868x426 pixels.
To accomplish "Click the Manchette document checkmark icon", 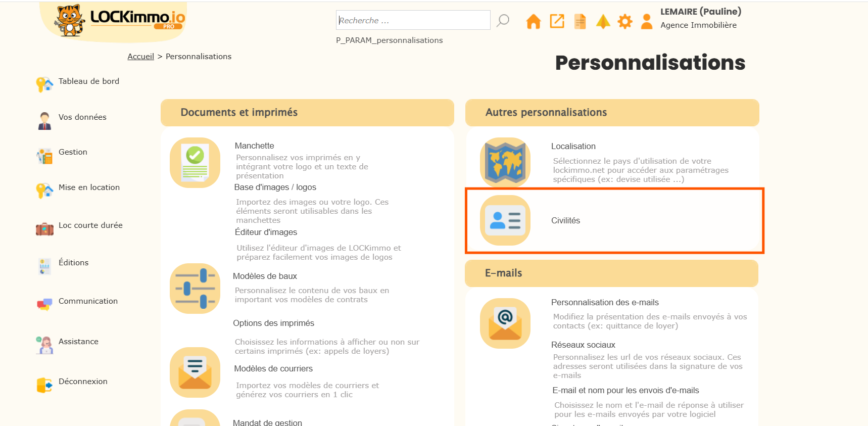I will click(x=195, y=163).
